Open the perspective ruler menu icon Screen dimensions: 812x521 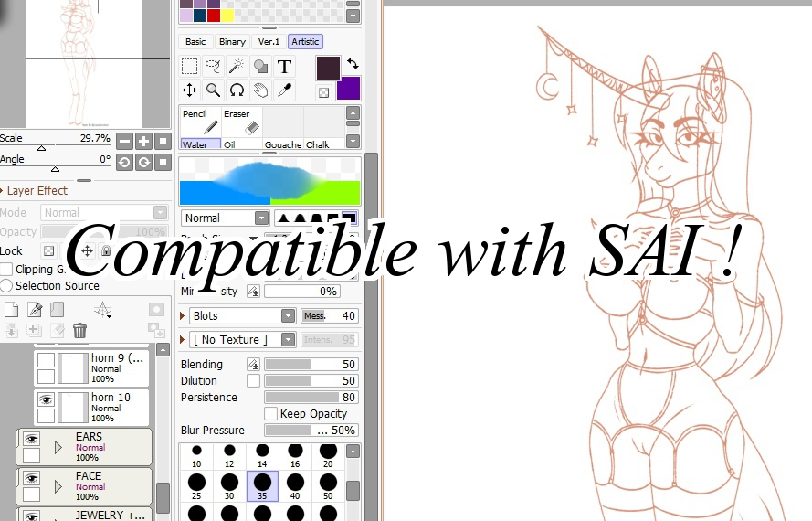[x=102, y=310]
